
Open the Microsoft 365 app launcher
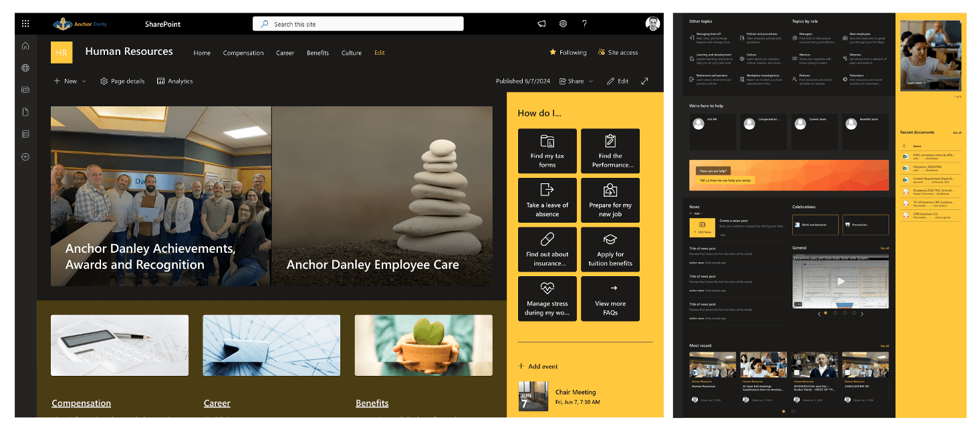tap(25, 23)
